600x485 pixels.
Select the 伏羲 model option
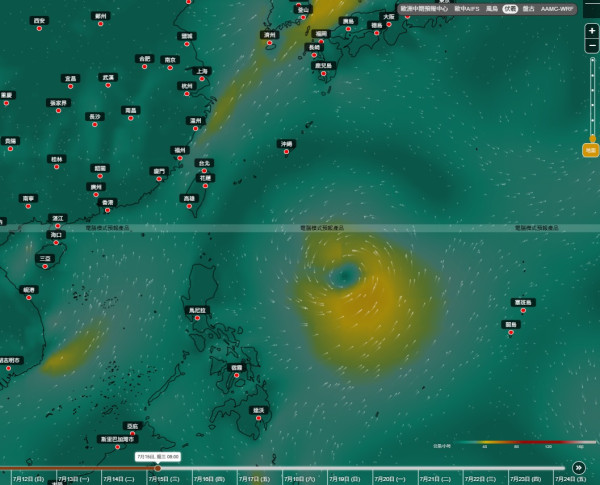510,9
